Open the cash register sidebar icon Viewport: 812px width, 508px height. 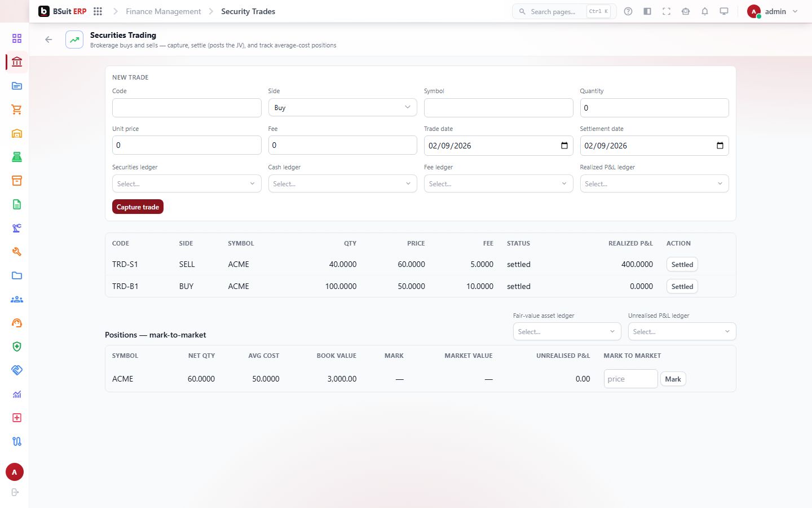coord(17,157)
